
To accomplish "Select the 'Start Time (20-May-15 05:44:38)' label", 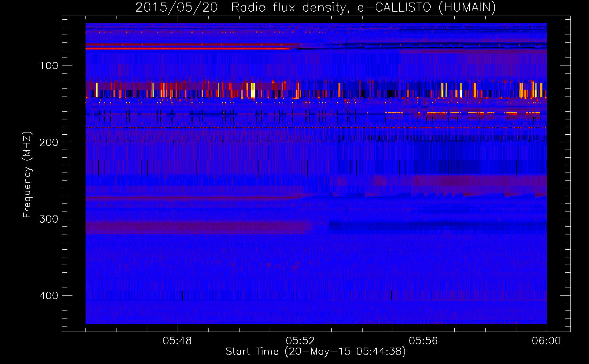I will click(316, 352).
